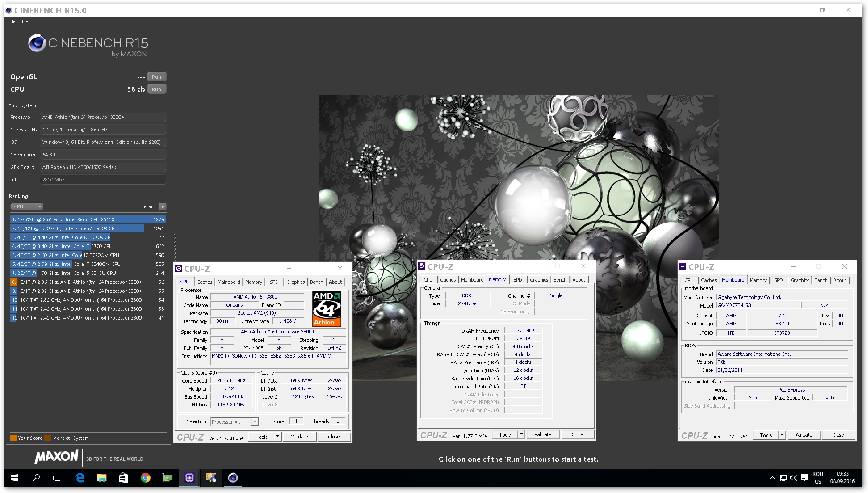Image resolution: width=868 pixels, height=493 pixels.
Task: Click CPU-Z title icon in Mainboard window
Action: pyautogui.click(x=683, y=267)
